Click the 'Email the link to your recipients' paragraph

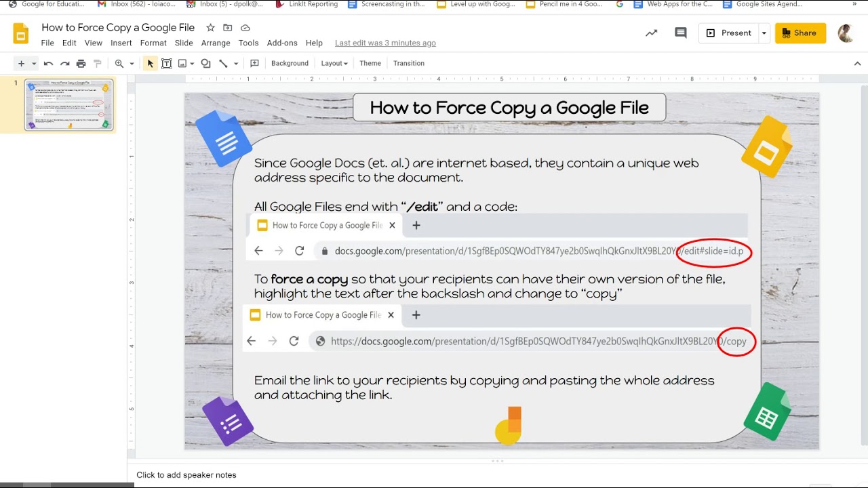tap(484, 388)
